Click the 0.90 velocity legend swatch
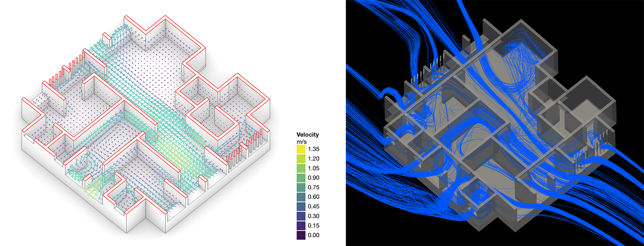The width and height of the screenshot is (644, 246). click(301, 178)
